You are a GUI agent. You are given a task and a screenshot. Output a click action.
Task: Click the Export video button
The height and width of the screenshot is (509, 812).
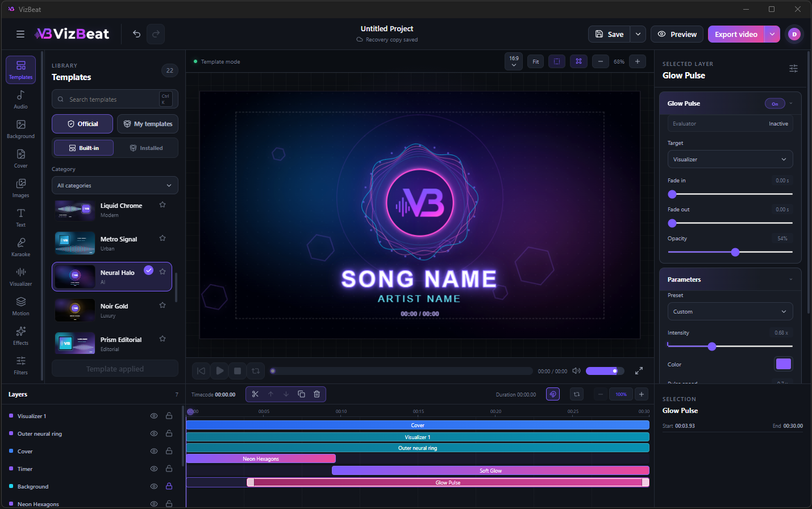pos(736,34)
